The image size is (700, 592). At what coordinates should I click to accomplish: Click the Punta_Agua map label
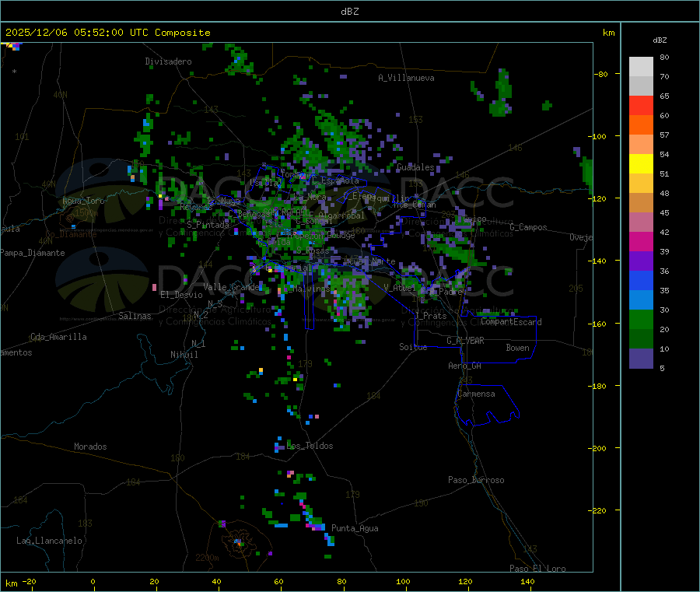coord(355,529)
